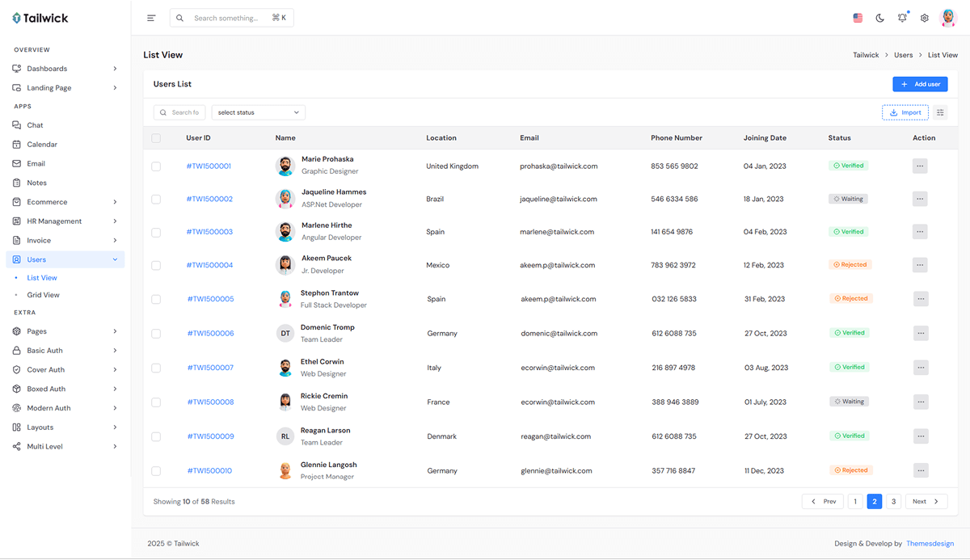Open the settings gear icon in header

925,18
